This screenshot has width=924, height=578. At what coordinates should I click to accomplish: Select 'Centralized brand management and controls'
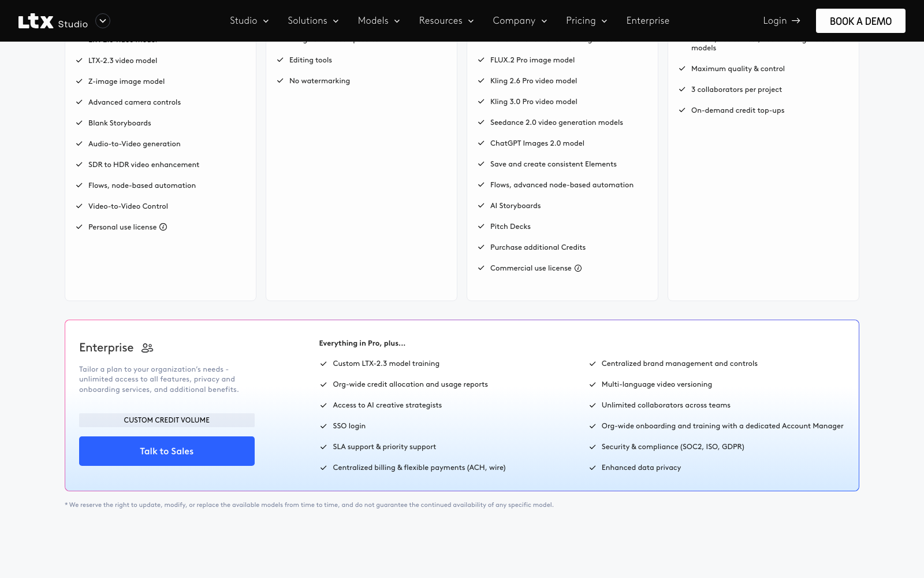680,364
